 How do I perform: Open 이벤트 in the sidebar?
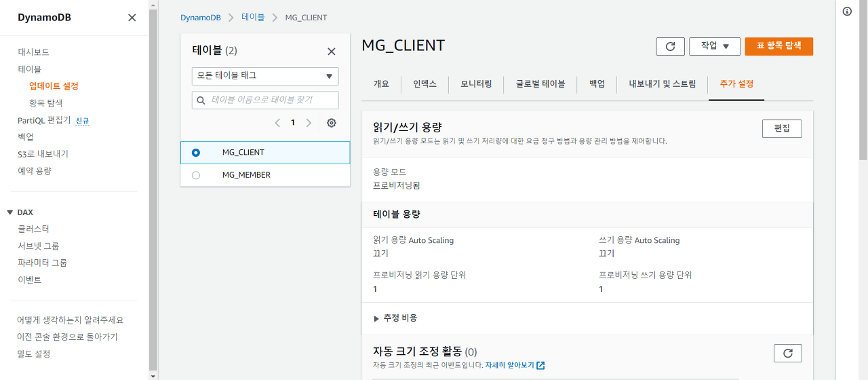29,280
